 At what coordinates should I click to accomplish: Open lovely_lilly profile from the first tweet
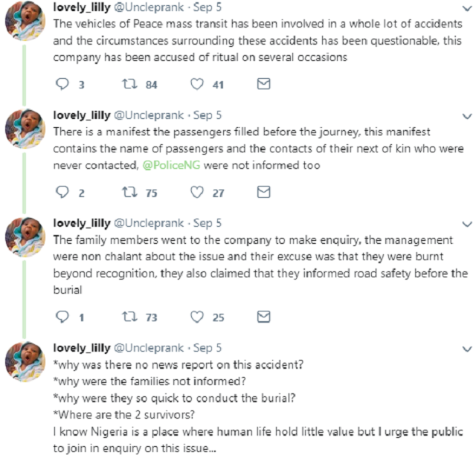pos(81,7)
